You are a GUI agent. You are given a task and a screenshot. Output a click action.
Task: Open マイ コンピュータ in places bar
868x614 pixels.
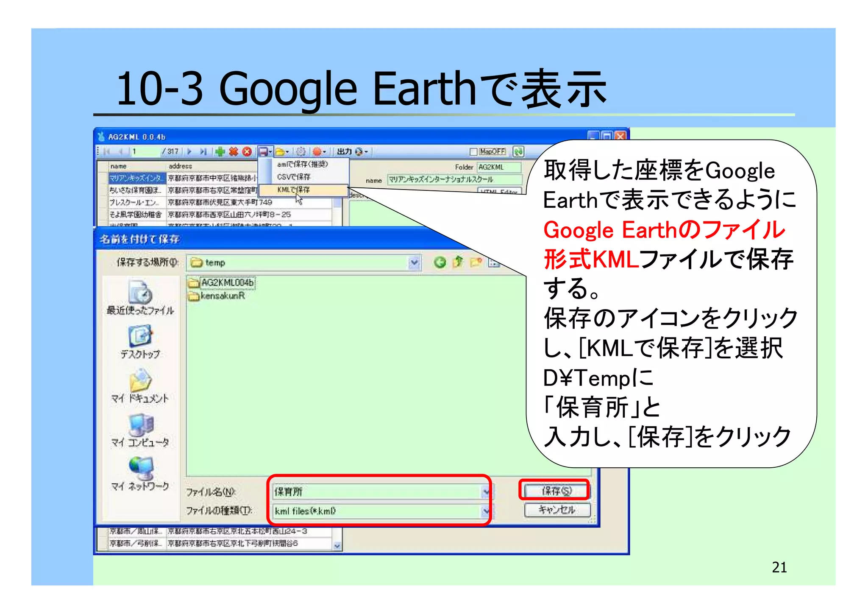click(x=140, y=430)
